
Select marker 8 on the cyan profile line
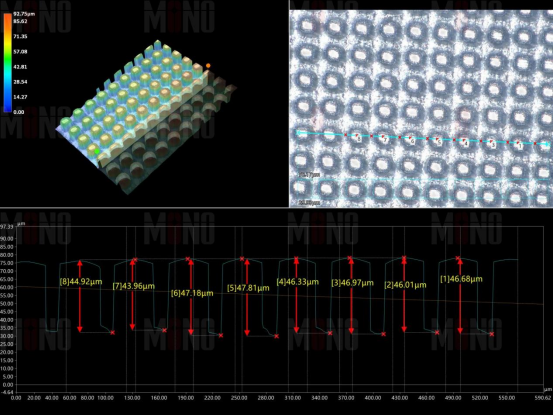[x=358, y=138]
